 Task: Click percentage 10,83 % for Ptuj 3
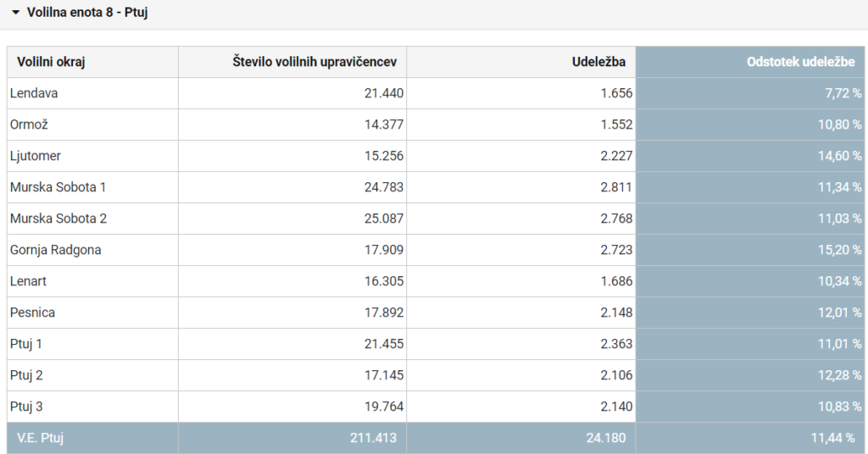coord(840,407)
